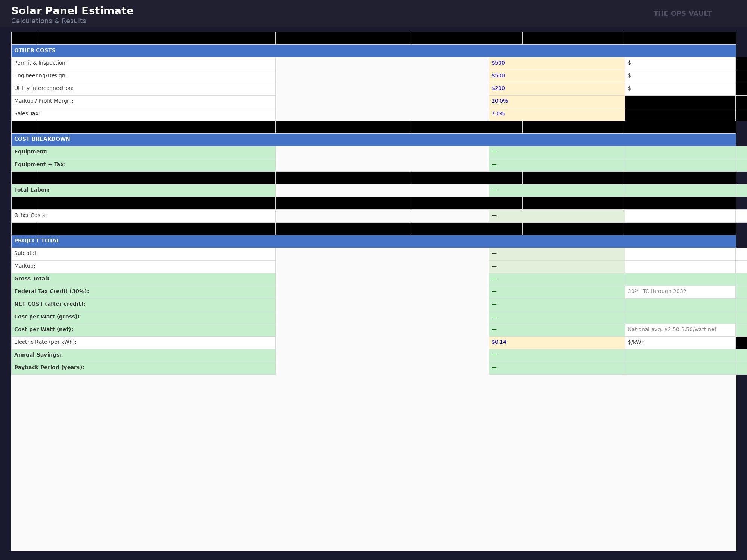Edit the Sales Tax 7.0% value

[557, 114]
